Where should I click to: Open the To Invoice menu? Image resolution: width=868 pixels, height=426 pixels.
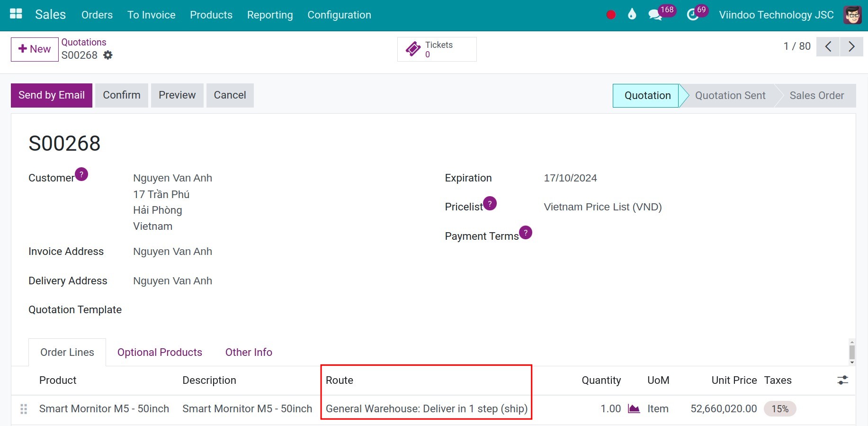tap(152, 15)
